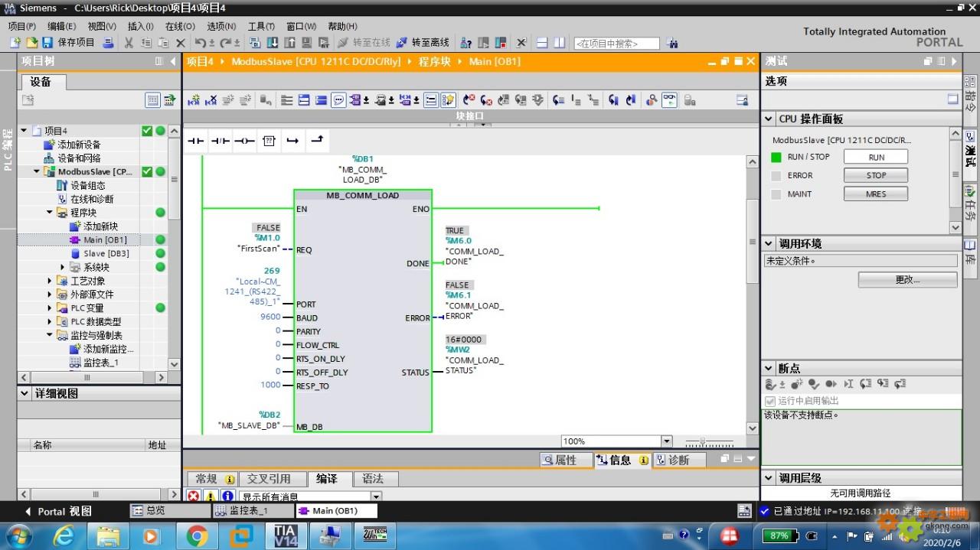The width and height of the screenshot is (980, 550).
Task: Close the branch in the network
Action: click(x=316, y=141)
